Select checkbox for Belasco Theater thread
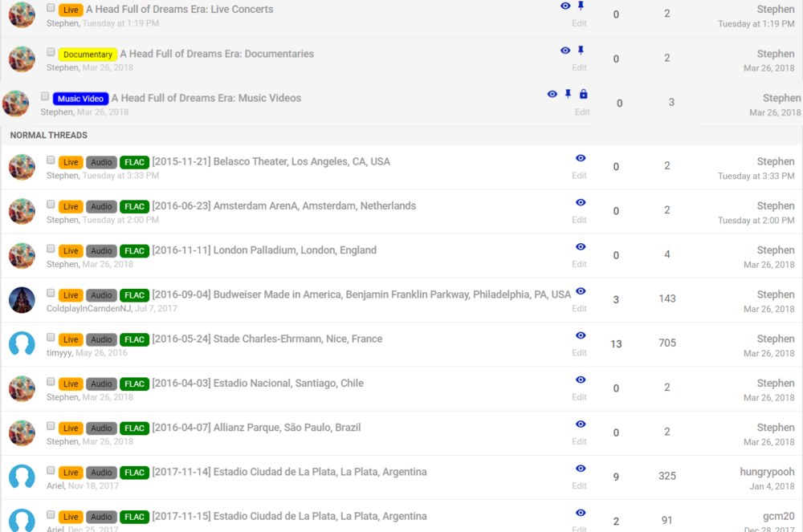Image resolution: width=803 pixels, height=532 pixels. [51, 160]
